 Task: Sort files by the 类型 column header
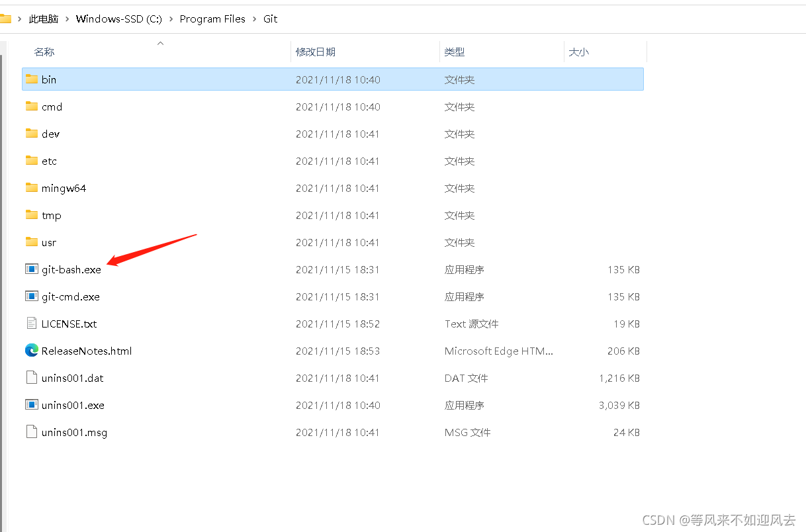coord(455,52)
